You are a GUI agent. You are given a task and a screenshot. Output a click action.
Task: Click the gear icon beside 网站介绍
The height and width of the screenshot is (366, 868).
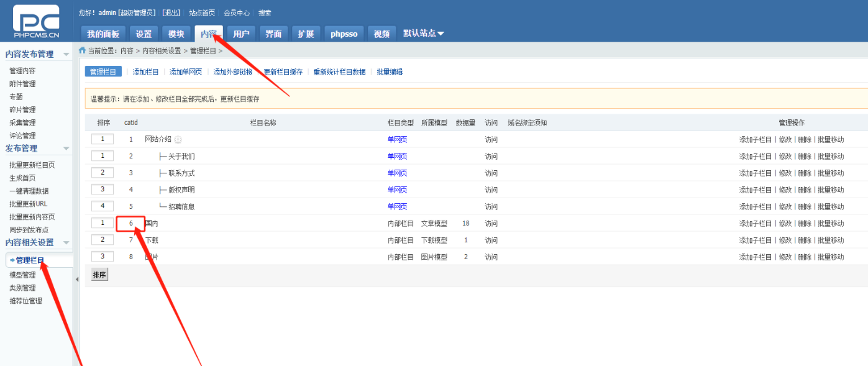[178, 140]
